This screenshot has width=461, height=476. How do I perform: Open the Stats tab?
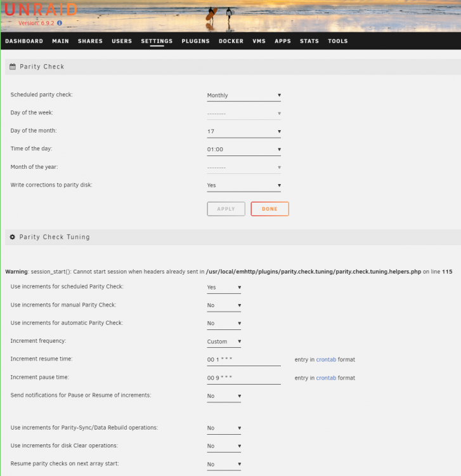coord(309,41)
